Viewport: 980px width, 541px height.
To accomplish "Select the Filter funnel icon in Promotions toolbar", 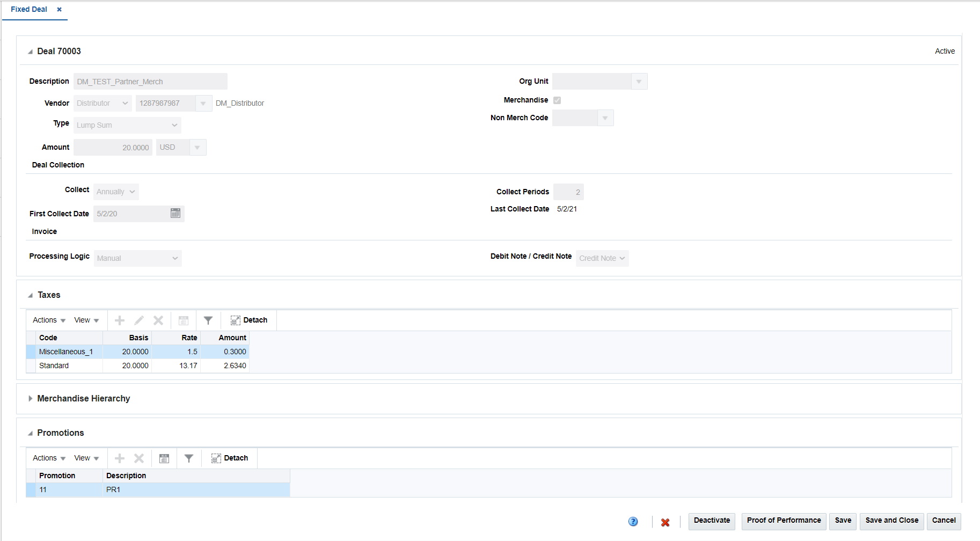I will [x=188, y=458].
